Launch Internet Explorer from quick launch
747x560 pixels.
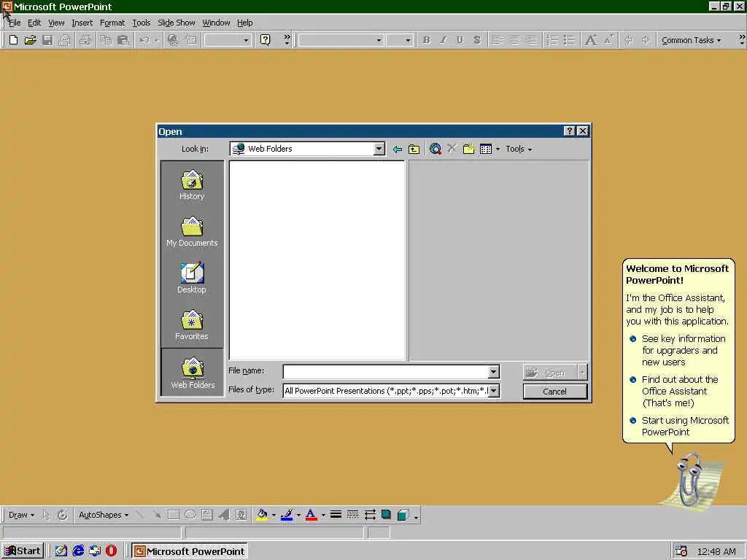(x=78, y=551)
